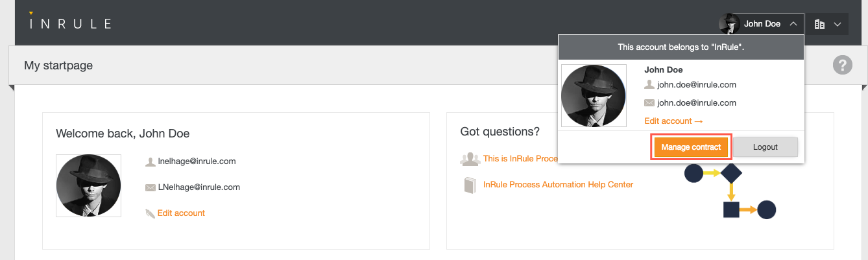The image size is (868, 260).
Task: Open Edit account link in popup
Action: click(x=673, y=121)
